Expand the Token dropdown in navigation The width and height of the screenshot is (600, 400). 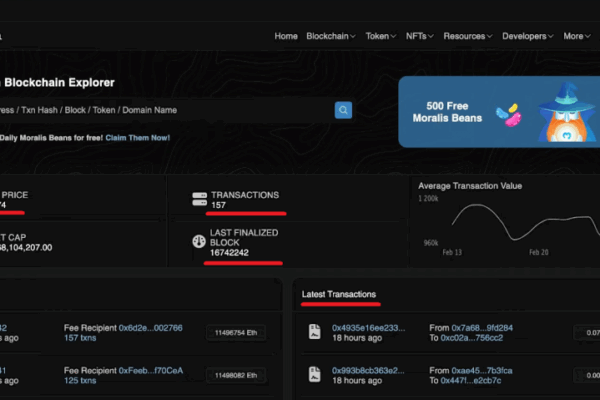380,36
